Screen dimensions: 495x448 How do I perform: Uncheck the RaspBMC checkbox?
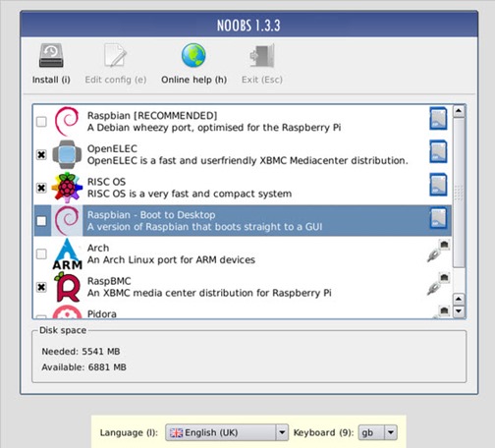[x=41, y=287]
